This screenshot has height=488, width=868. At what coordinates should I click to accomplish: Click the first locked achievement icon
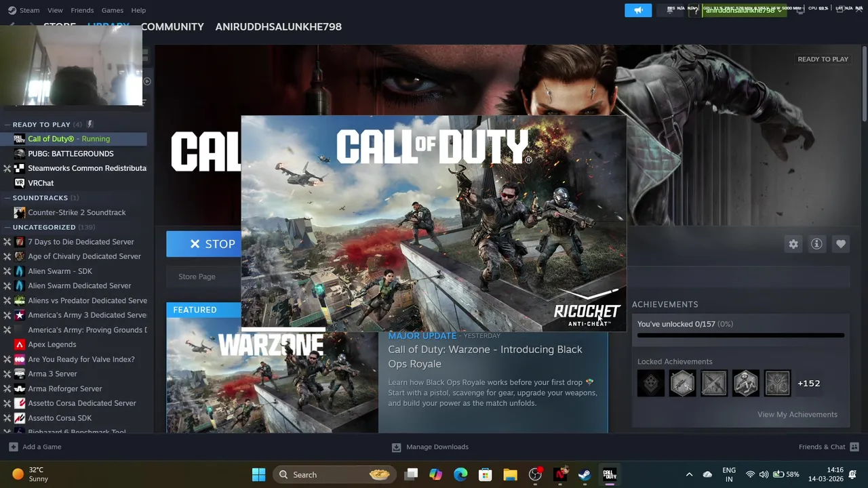tap(651, 384)
